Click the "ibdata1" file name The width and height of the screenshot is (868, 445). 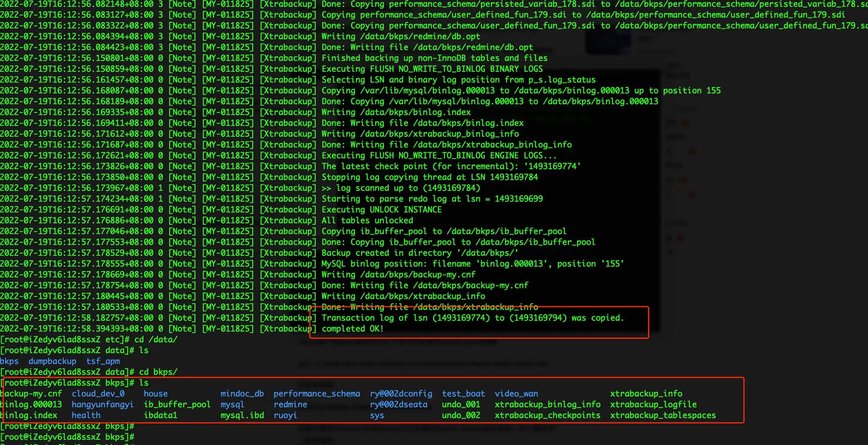159,415
